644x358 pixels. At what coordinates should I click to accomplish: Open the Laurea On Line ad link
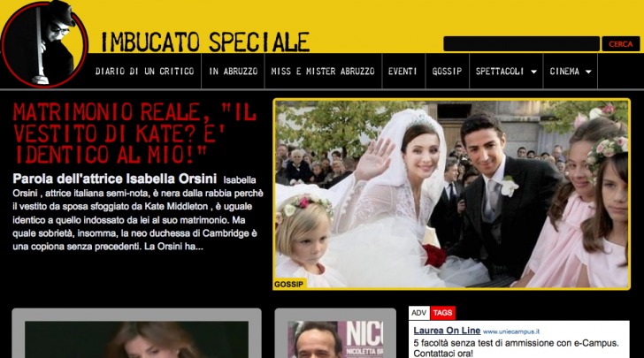447,331
